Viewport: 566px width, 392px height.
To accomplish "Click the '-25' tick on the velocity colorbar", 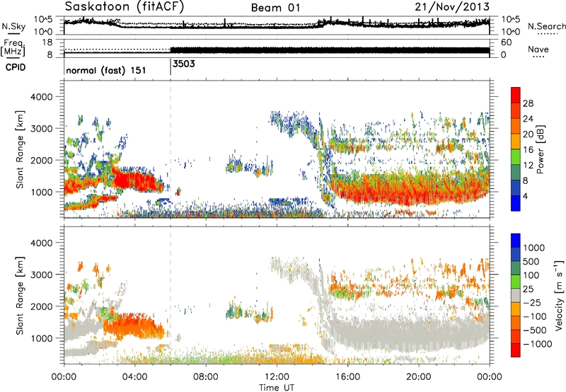I will pyautogui.click(x=532, y=302).
